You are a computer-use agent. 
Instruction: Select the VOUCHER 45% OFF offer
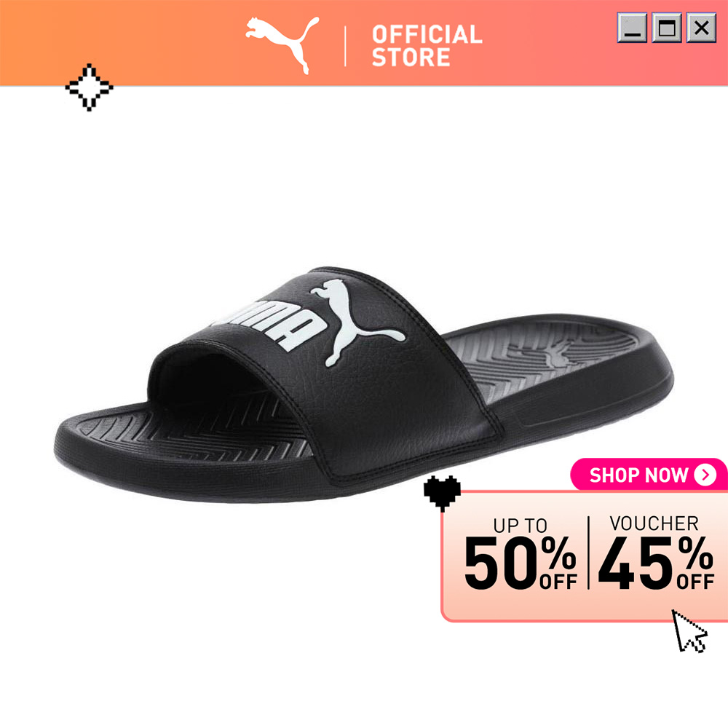(x=656, y=553)
